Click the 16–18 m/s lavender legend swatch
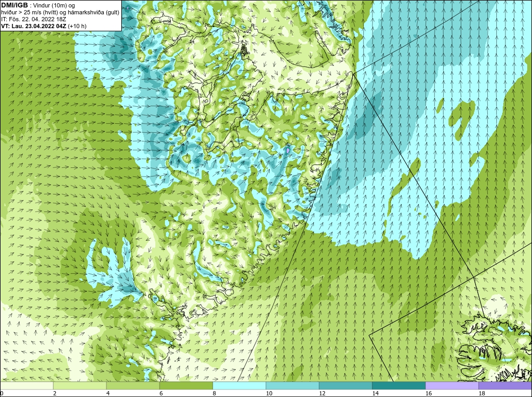The image size is (532, 397). point(452,386)
